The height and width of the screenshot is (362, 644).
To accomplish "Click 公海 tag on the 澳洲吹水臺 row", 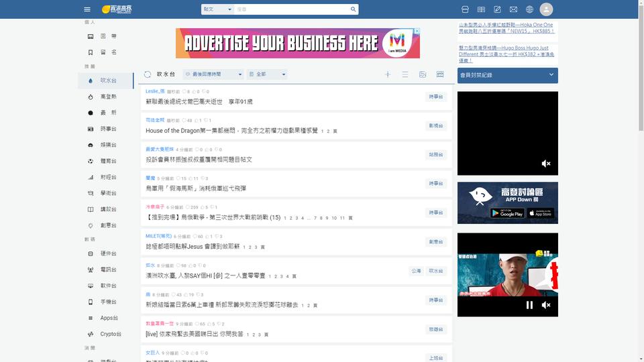I will pyautogui.click(x=416, y=271).
